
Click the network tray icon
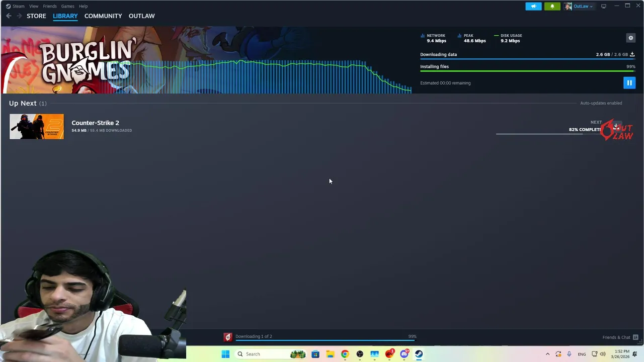click(x=594, y=354)
